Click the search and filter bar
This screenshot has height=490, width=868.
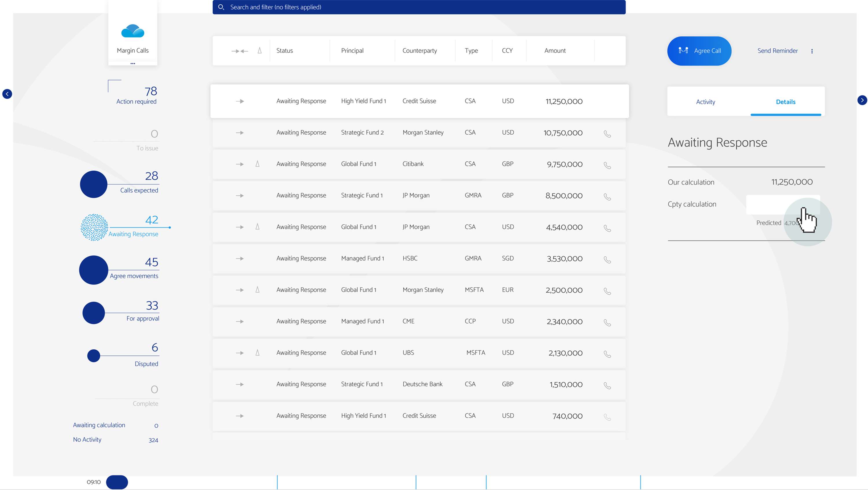click(419, 7)
